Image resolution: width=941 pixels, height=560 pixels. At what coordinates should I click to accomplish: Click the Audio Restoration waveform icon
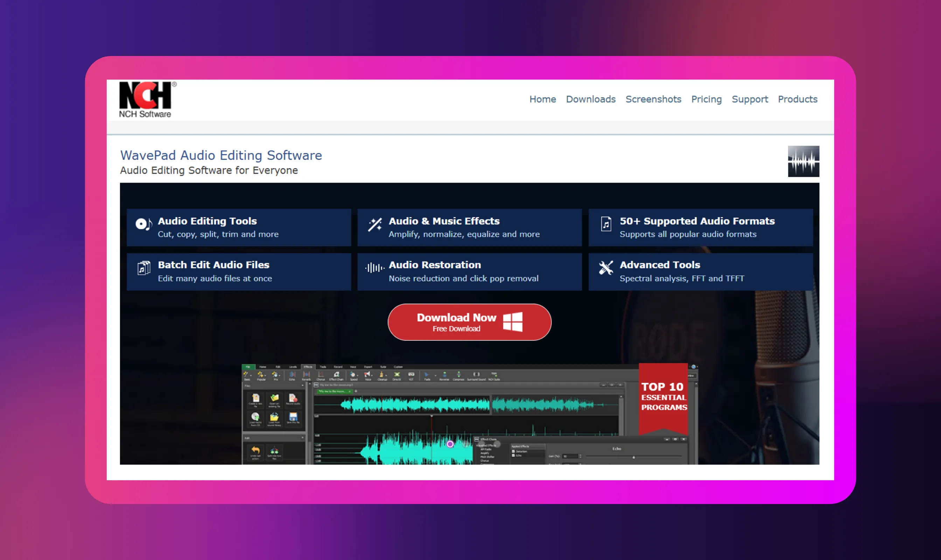pyautogui.click(x=375, y=268)
